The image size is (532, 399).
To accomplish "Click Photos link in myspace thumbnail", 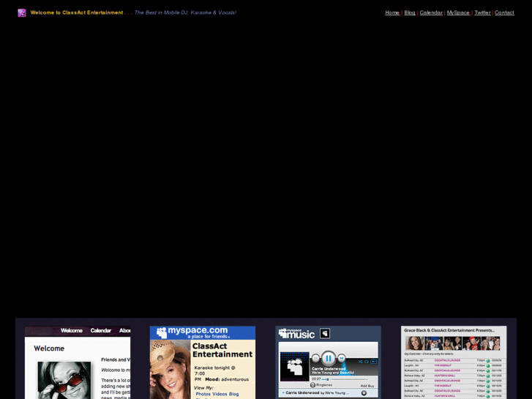I will coord(203,394).
